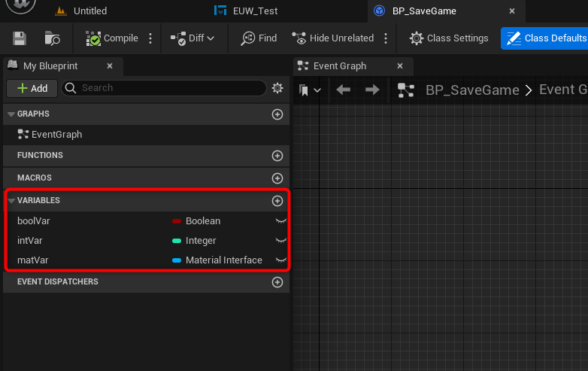Open compile options three-dot menu
Screen dimensions: 588x371
(x=150, y=38)
